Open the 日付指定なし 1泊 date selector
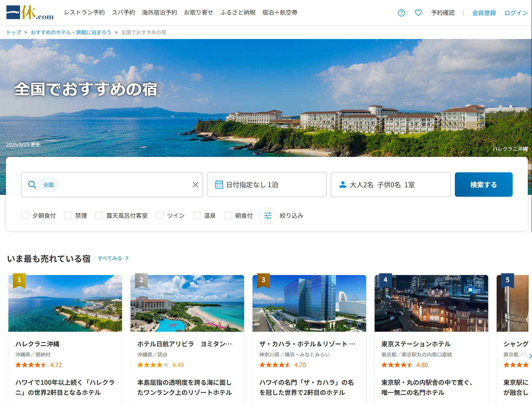Screen dimensions: 532x405 [x=267, y=185]
